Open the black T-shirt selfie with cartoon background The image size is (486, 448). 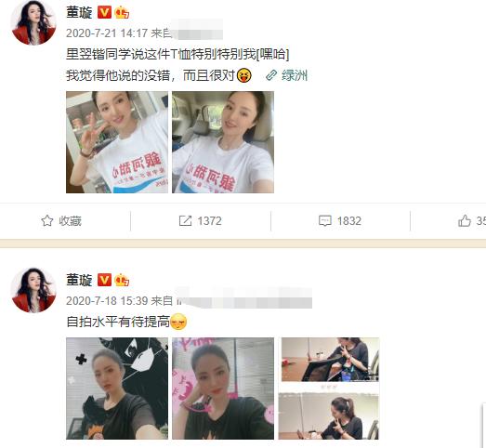[x=117, y=389]
